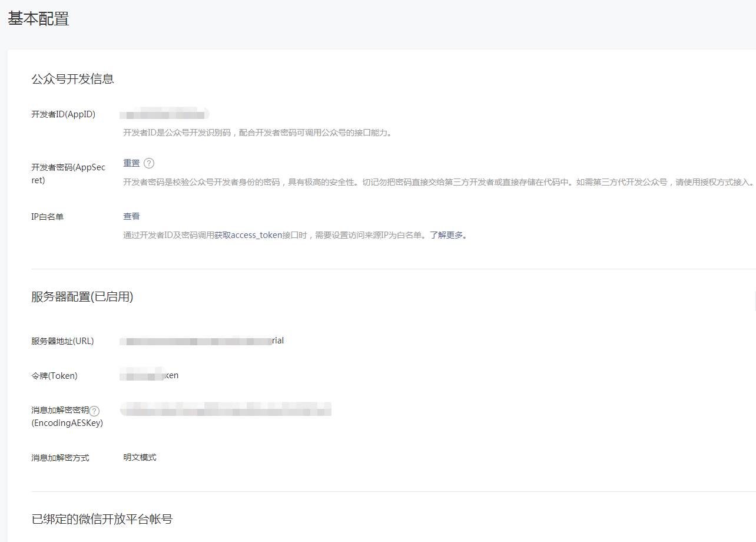Open the help icon next to 重置
756x542 pixels.
pos(149,163)
